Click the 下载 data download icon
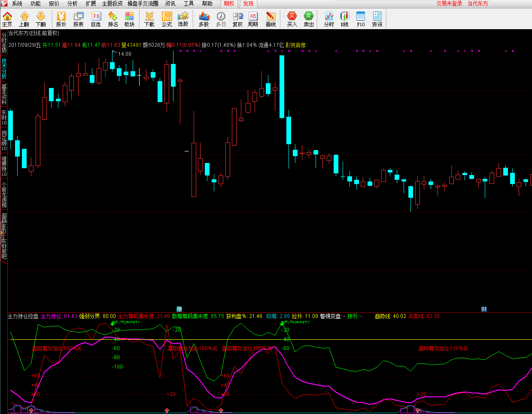 pyautogui.click(x=149, y=19)
